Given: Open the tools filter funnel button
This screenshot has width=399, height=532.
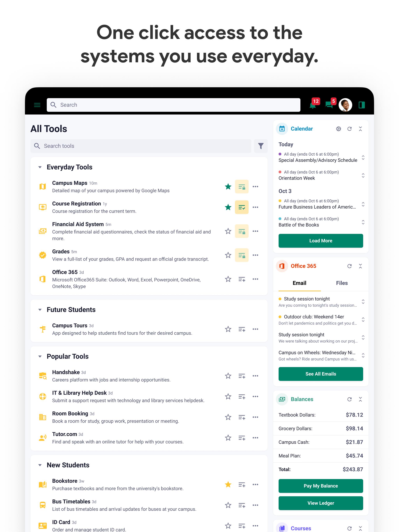Looking at the screenshot, I should pyautogui.click(x=261, y=146).
